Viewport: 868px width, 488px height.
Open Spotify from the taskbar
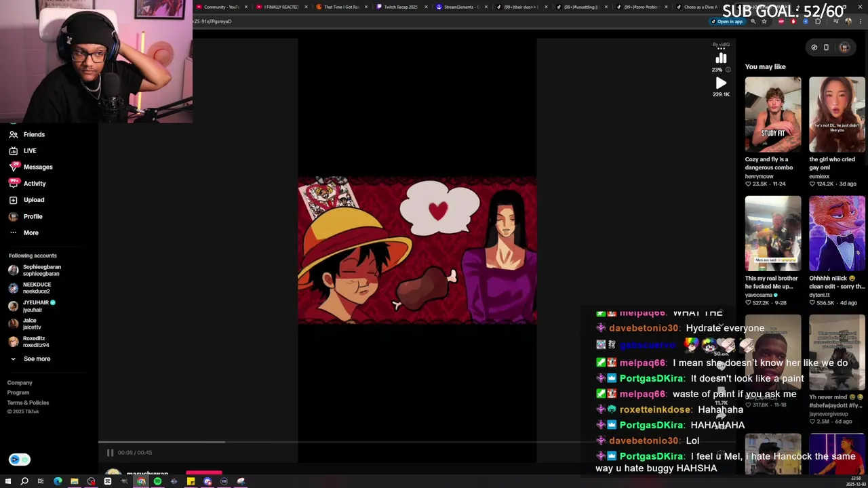pos(157,481)
